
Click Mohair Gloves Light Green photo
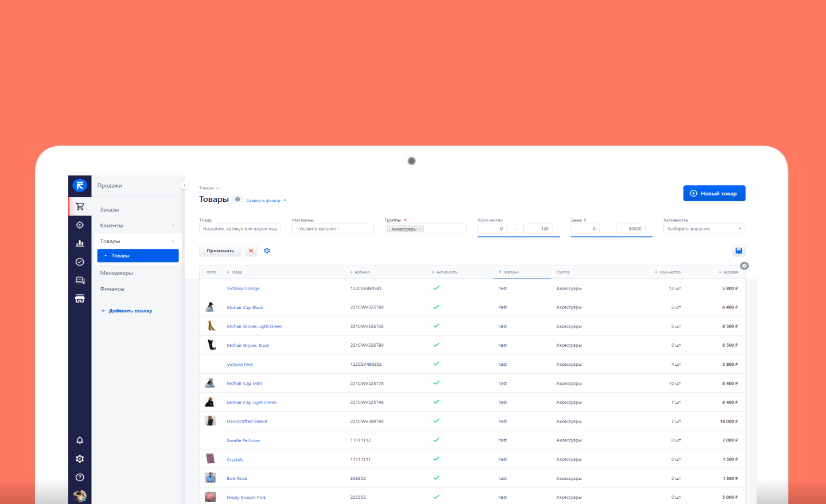pos(211,326)
